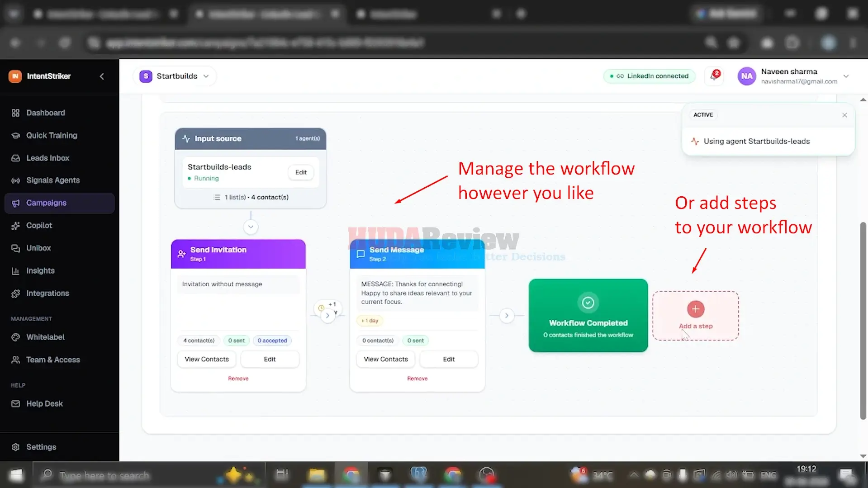Open the Insights bar chart icon

[15, 271]
